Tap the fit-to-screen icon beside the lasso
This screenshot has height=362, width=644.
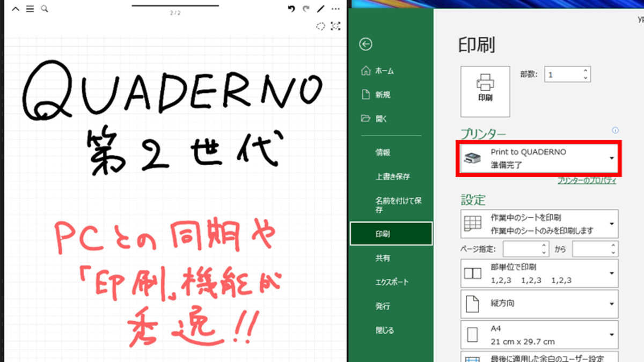click(335, 26)
